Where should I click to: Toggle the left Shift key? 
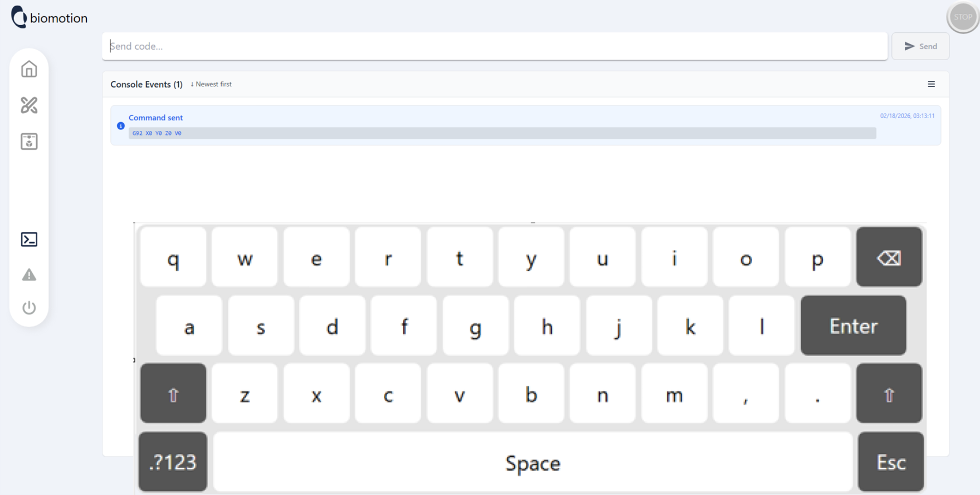coord(173,394)
